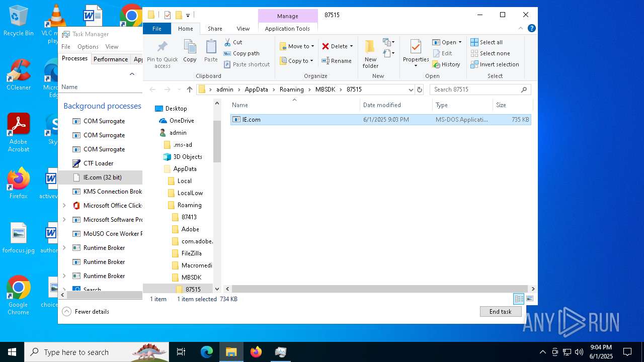Click Copy path in the Clipboard group
Screen dimensions: 644x362
tap(242, 53)
